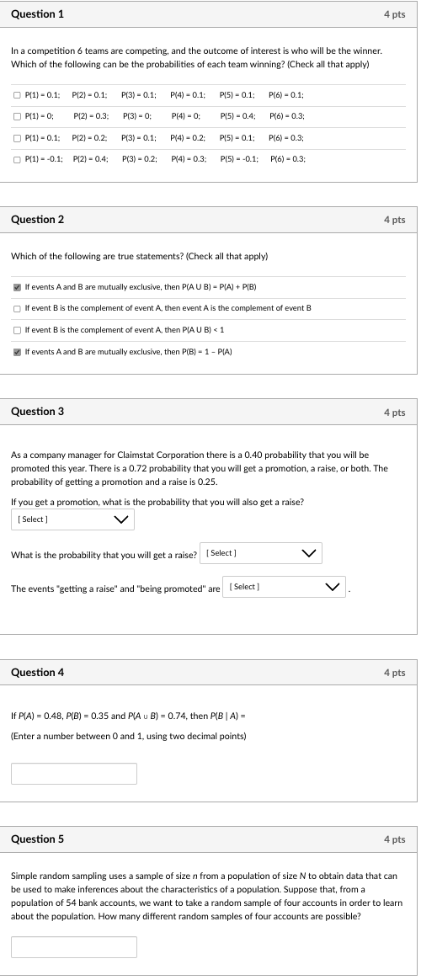The height and width of the screenshot is (980, 421).
Task: Click the Question 3 header
Action: point(38,412)
